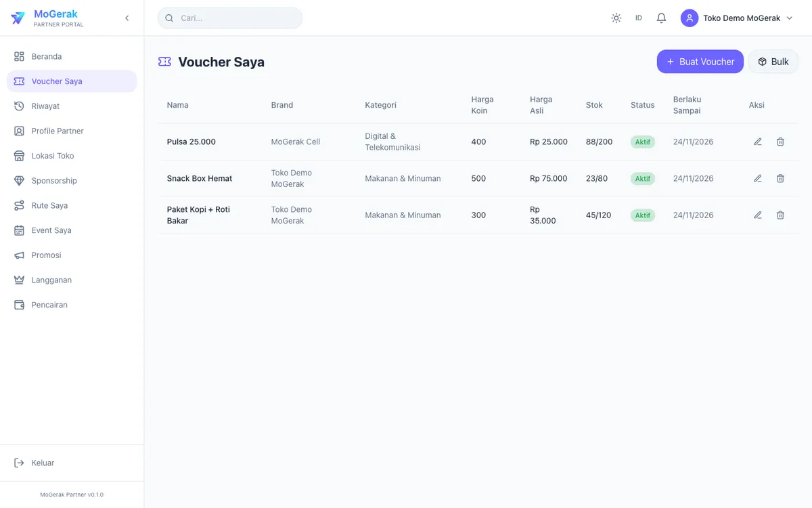Click the Buat Voucher button
This screenshot has width=812, height=508.
(x=700, y=62)
